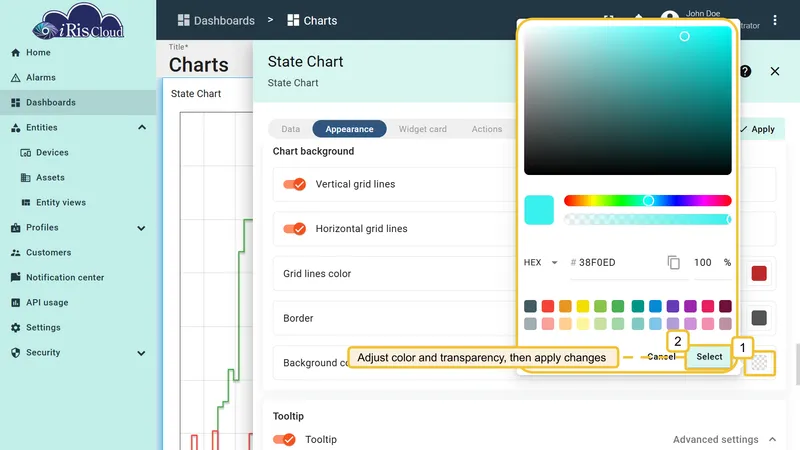Screen dimensions: 800x450
Task: Collapse the Entities section chevron
Action: tap(142, 128)
